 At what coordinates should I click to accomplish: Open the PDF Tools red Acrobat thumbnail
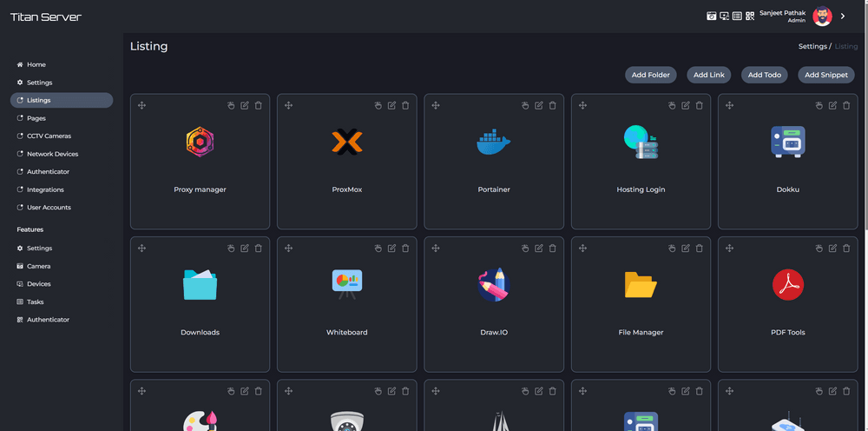[x=788, y=285]
